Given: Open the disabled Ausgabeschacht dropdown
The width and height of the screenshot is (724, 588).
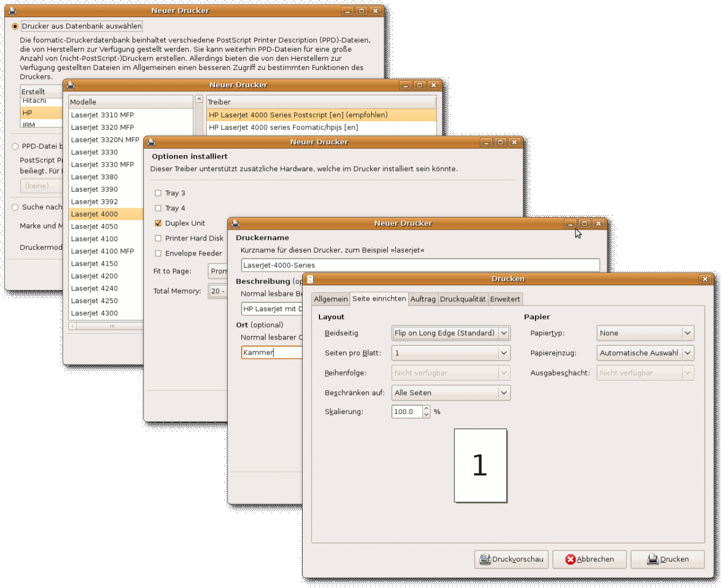Looking at the screenshot, I should pyautogui.click(x=645, y=373).
